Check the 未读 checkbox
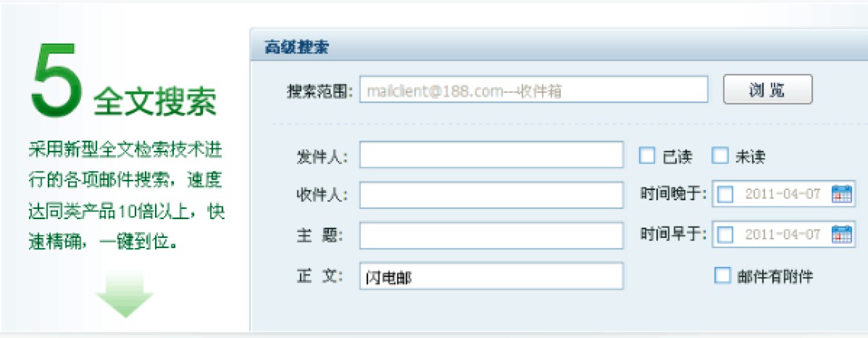Image resolution: width=868 pixels, height=338 pixels. point(720,156)
